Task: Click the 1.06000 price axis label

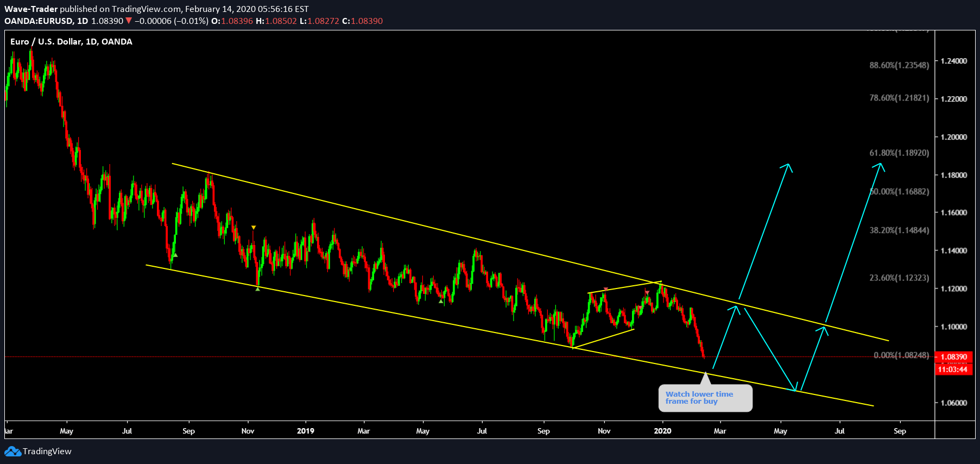Action: pyautogui.click(x=953, y=403)
